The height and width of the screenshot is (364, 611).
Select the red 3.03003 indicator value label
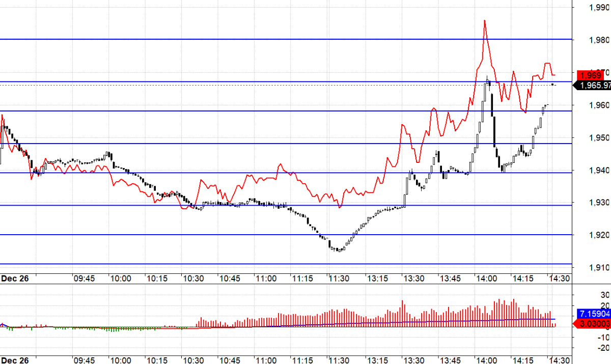point(593,309)
